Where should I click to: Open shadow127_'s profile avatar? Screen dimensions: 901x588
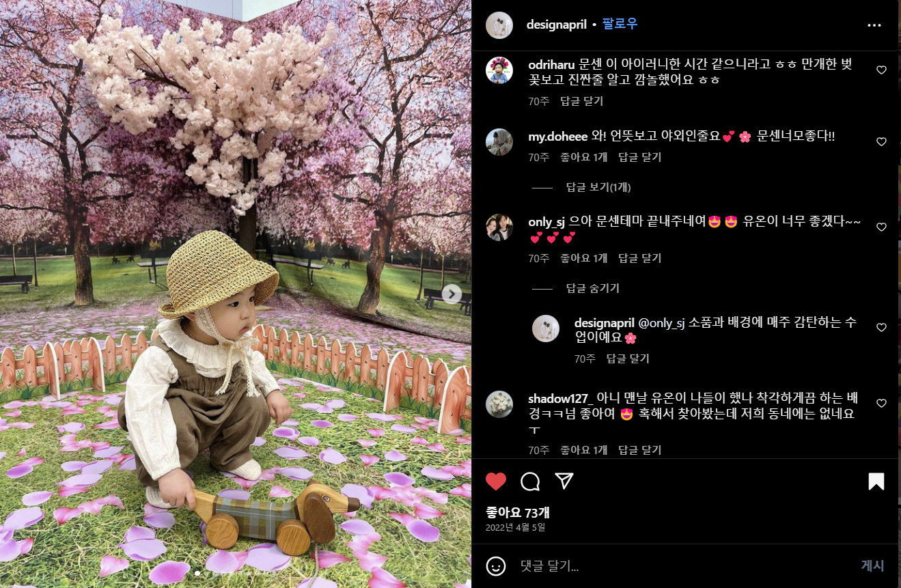point(499,404)
